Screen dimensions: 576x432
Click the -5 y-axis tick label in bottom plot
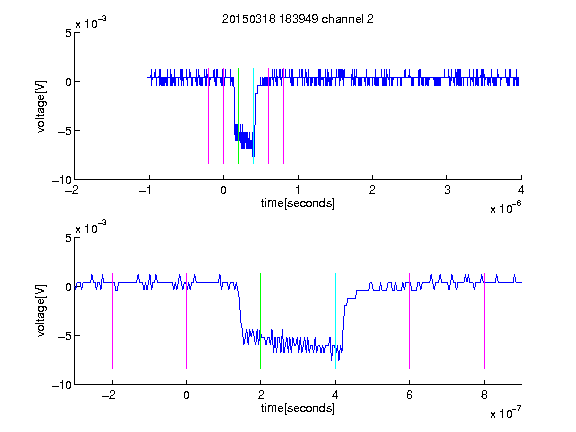click(65, 336)
